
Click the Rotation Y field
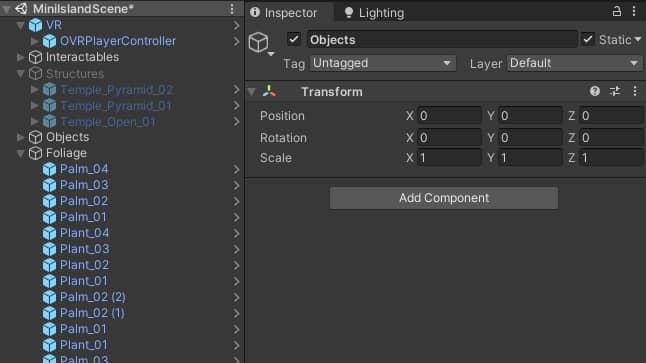coord(530,138)
